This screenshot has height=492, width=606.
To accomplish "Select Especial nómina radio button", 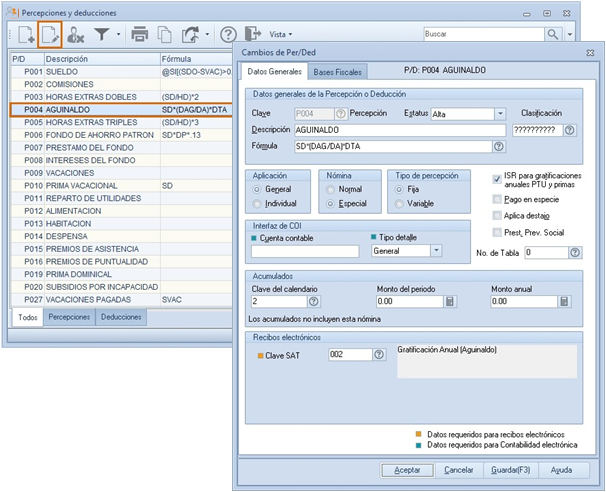I will (x=330, y=203).
